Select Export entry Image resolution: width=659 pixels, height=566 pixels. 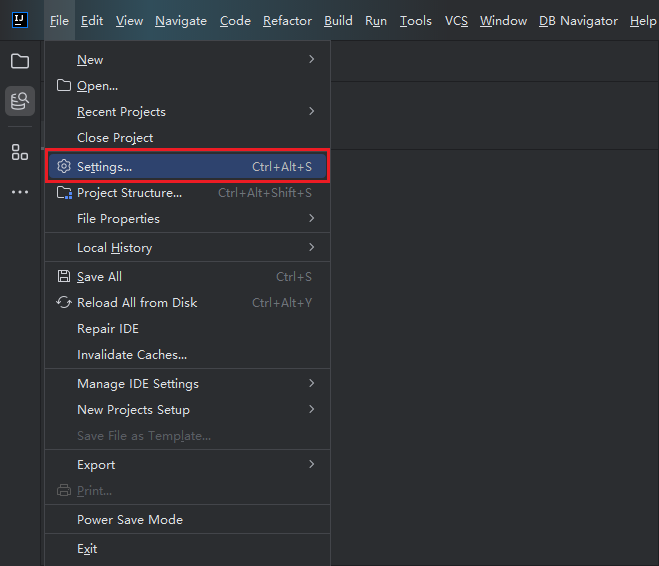(x=187, y=465)
